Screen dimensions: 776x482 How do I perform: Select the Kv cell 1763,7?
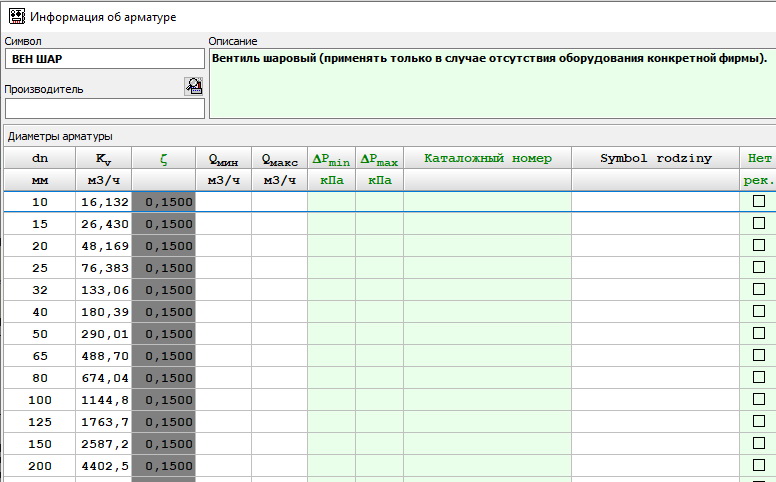(x=103, y=422)
